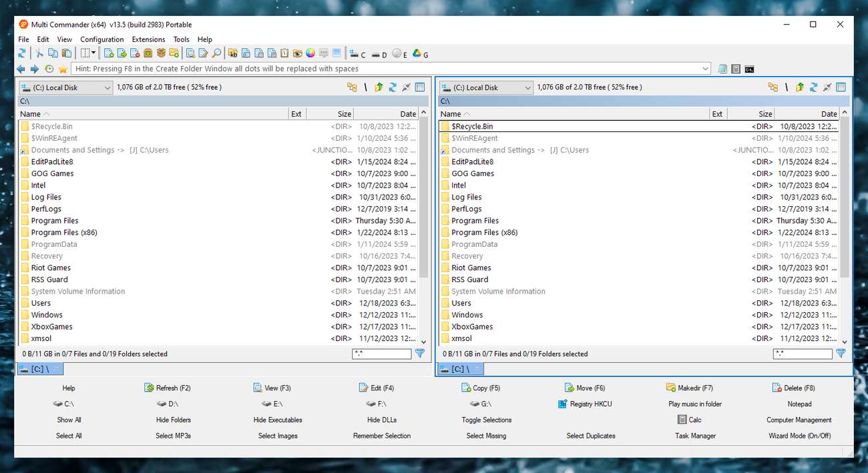Toggle Hide DLLs button
This screenshot has width=868, height=473.
click(382, 420)
